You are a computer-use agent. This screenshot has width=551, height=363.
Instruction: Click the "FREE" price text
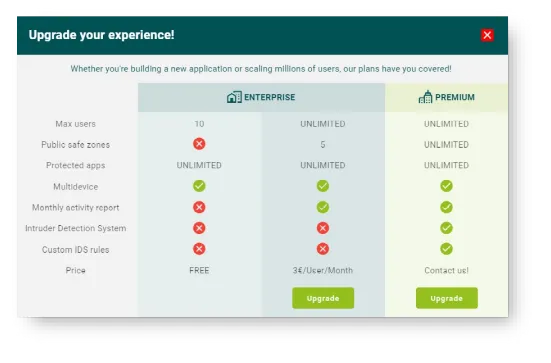pos(199,270)
